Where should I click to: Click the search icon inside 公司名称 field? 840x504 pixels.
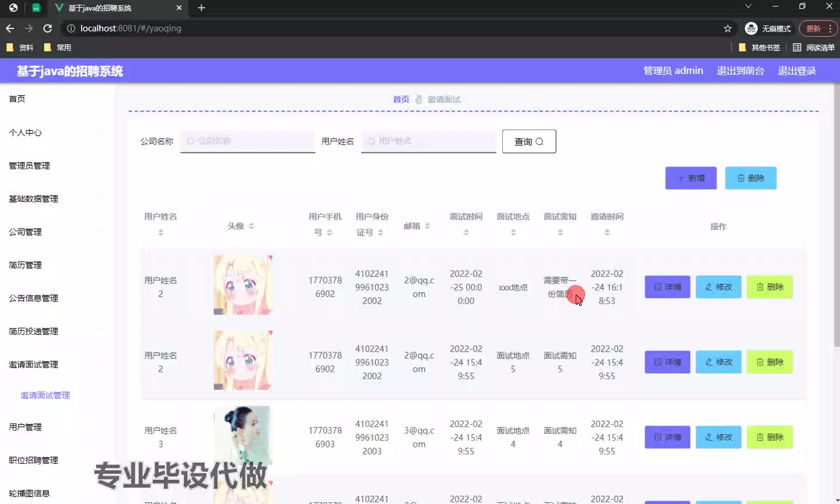pos(190,141)
